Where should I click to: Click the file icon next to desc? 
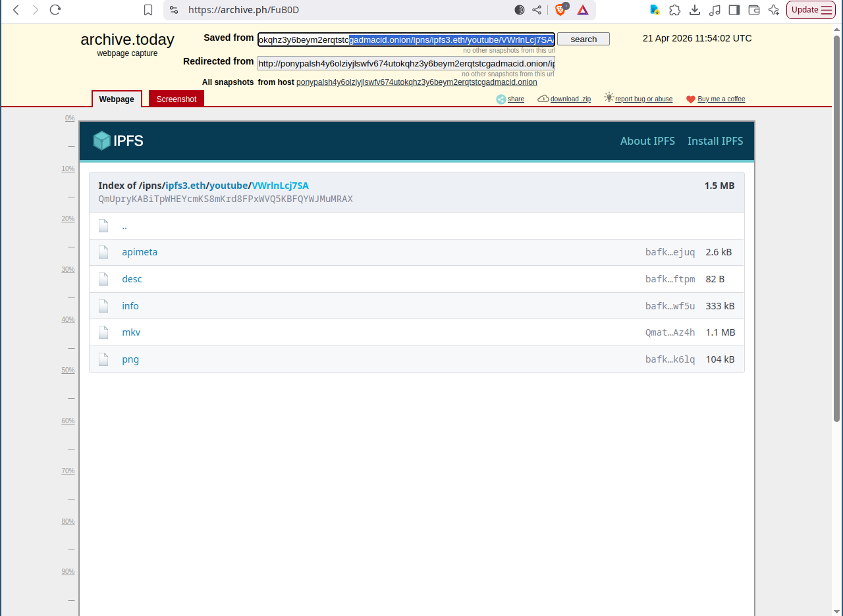point(103,279)
